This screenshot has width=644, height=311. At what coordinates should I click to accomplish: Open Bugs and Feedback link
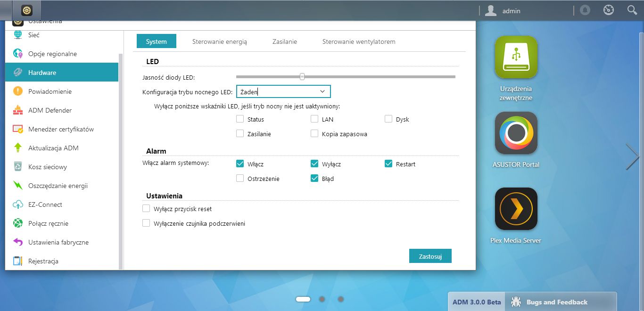click(557, 302)
